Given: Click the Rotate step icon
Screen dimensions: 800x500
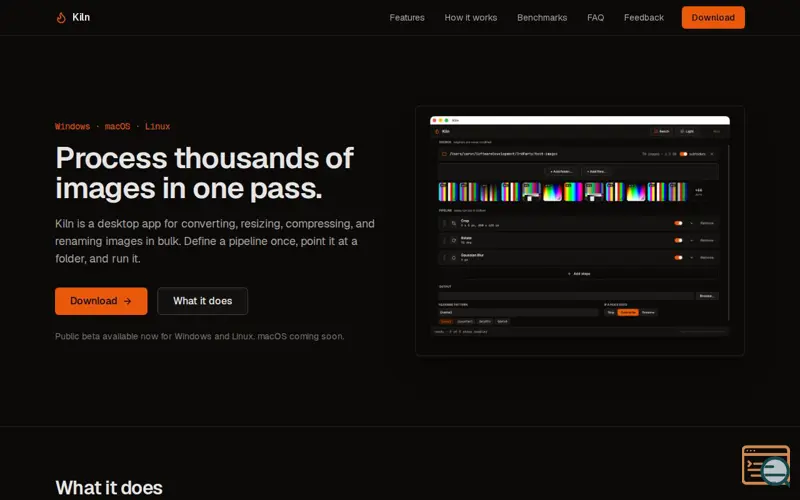Looking at the screenshot, I should 454,240.
